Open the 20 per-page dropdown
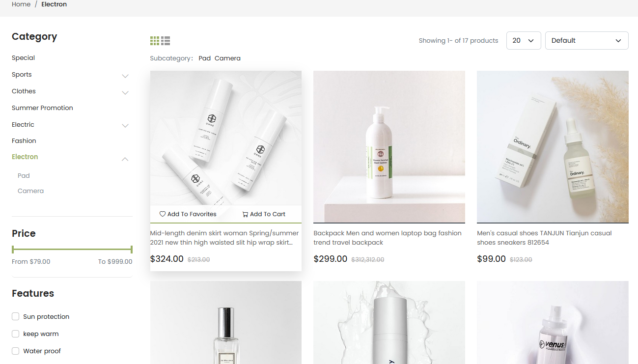Image resolution: width=638 pixels, height=364 pixels. pyautogui.click(x=524, y=41)
